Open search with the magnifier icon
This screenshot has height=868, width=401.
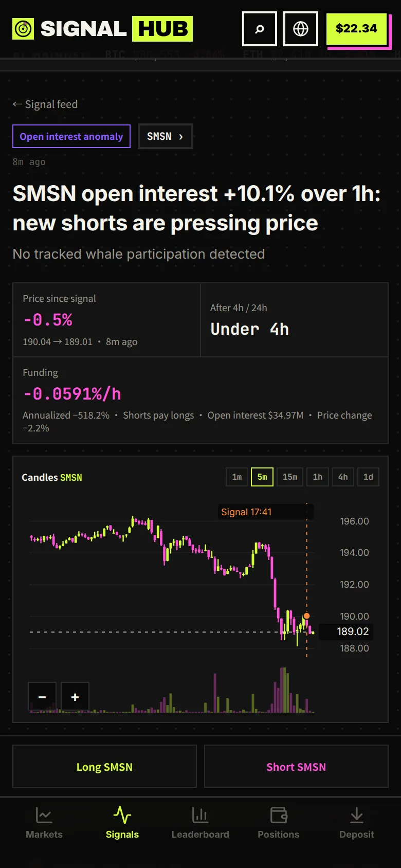[x=260, y=29]
